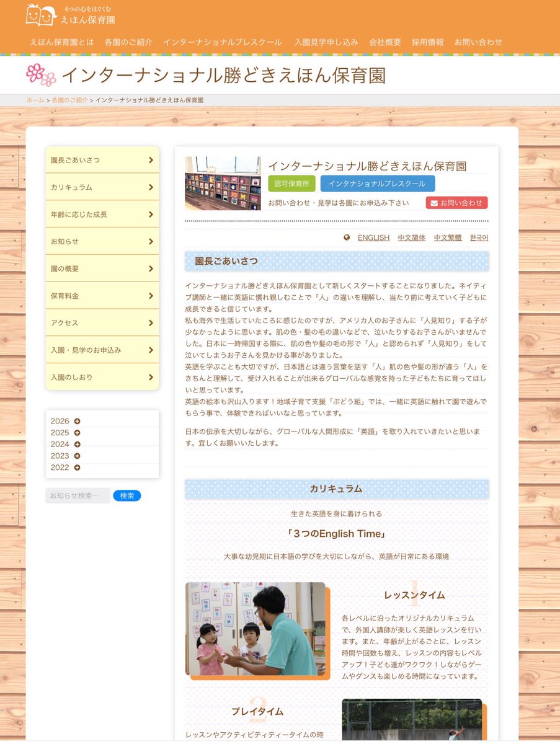Click the インターナショナル勝どきえほん保育園 page title

pos(224,76)
